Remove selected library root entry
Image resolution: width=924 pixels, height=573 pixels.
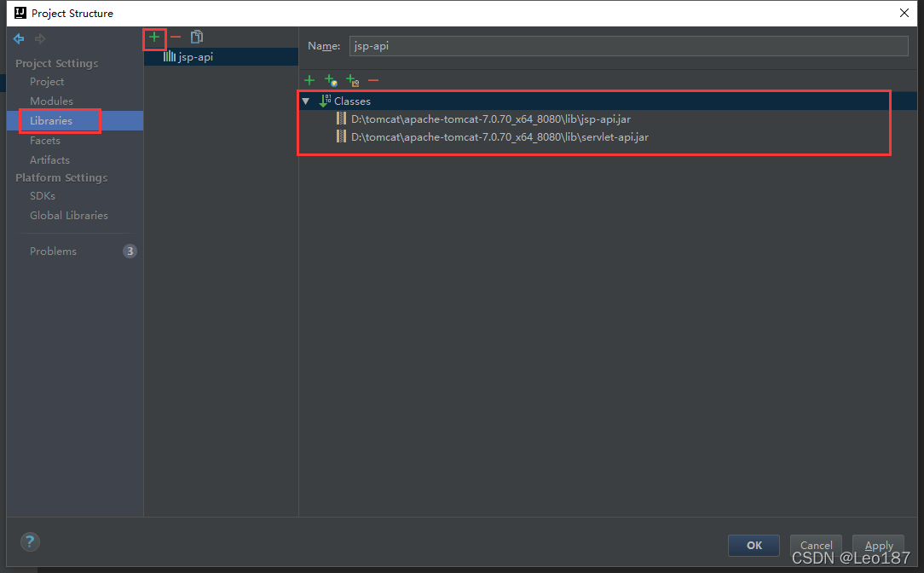click(x=373, y=80)
